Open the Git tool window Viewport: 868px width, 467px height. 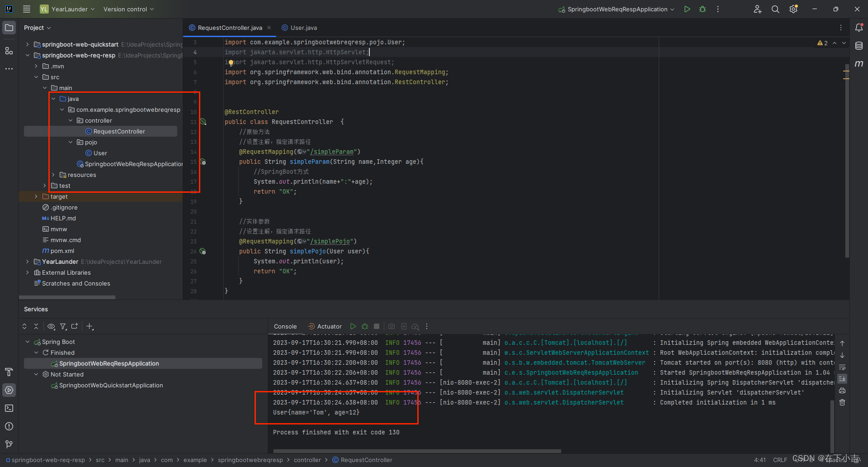point(9,444)
